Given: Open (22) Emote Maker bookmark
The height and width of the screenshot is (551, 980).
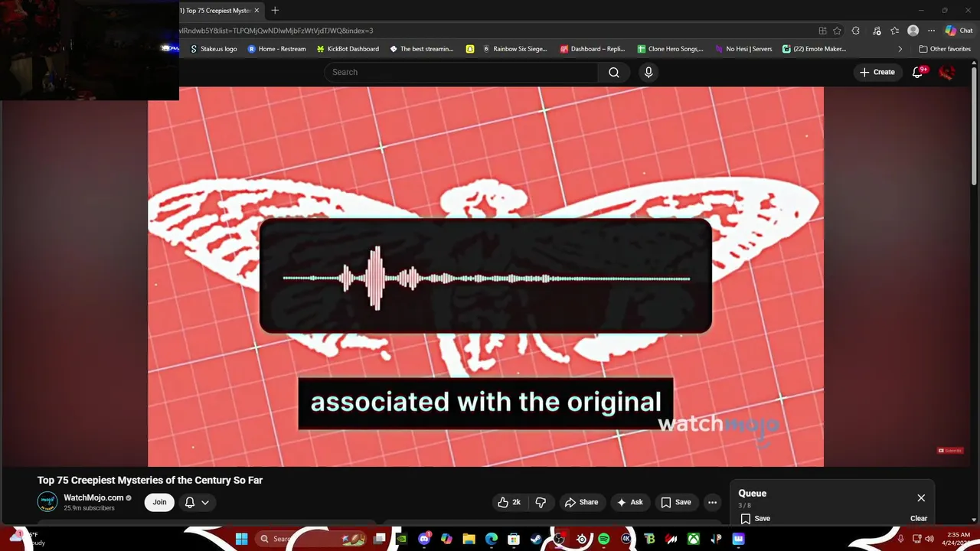Looking at the screenshot, I should (x=814, y=49).
